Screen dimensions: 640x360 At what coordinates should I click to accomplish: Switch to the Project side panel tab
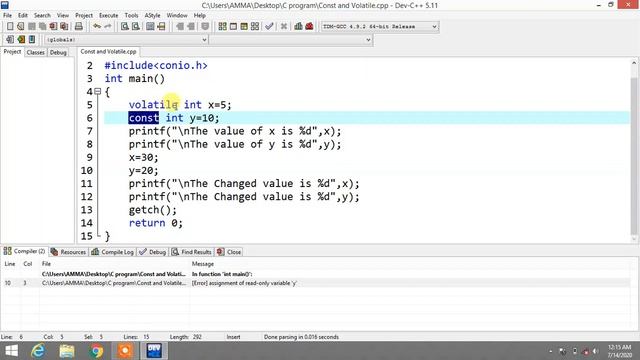[12, 52]
